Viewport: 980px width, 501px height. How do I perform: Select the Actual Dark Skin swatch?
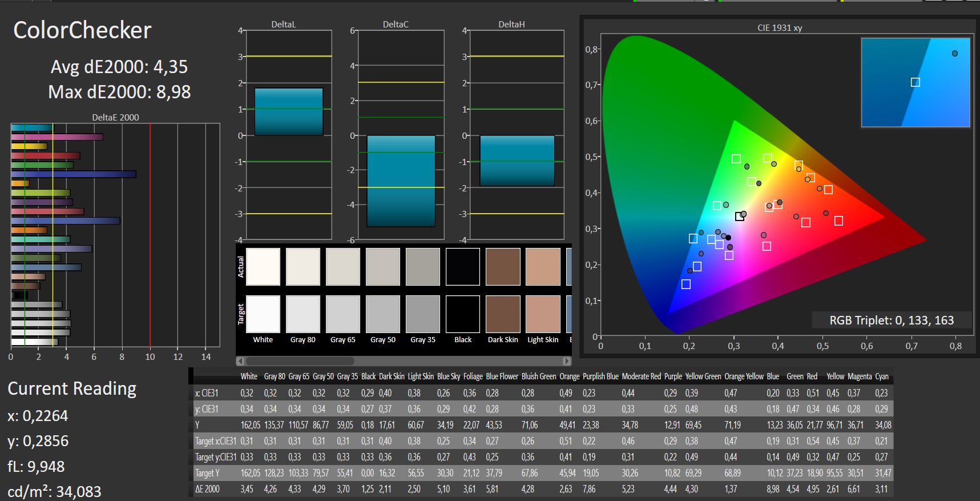pos(503,266)
